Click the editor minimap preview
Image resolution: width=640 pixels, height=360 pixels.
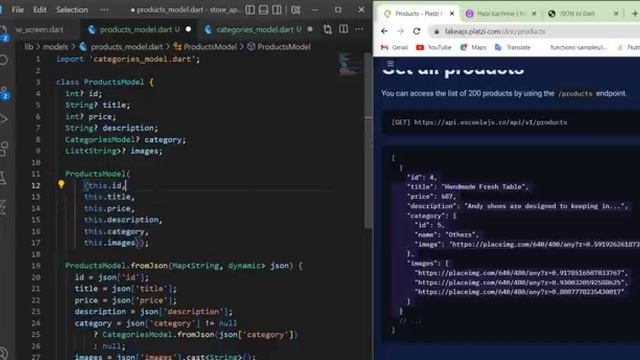[350, 64]
